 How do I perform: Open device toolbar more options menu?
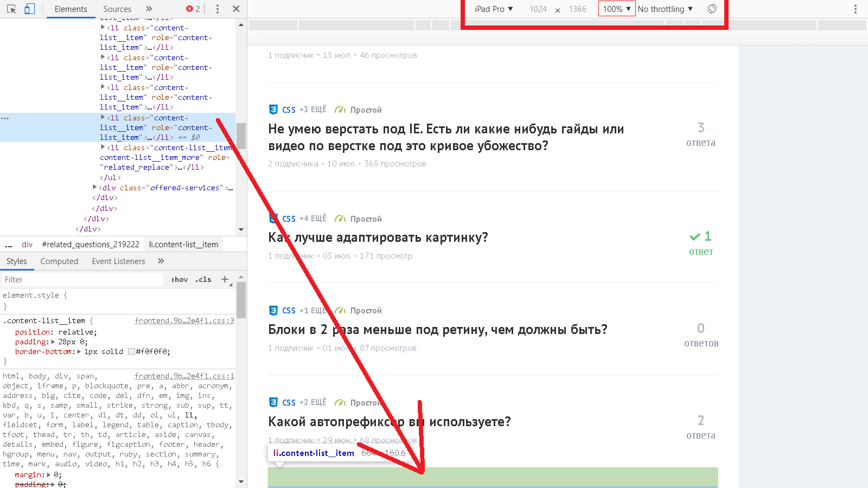click(x=856, y=9)
